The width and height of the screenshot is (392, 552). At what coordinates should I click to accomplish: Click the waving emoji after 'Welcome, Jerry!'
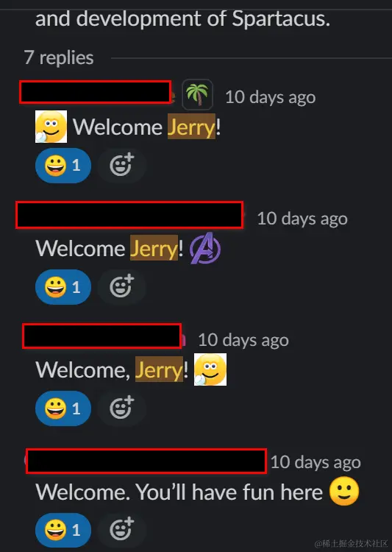click(x=210, y=369)
